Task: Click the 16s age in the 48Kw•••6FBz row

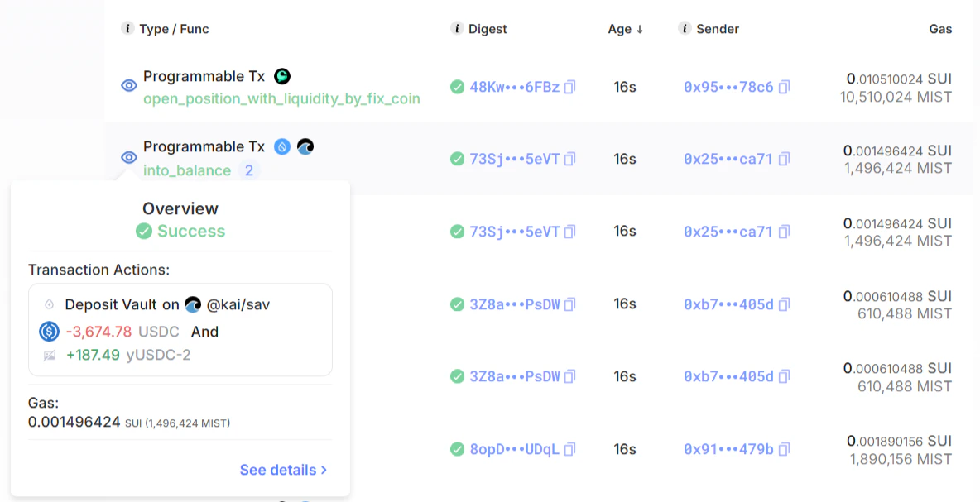Action: (x=625, y=87)
